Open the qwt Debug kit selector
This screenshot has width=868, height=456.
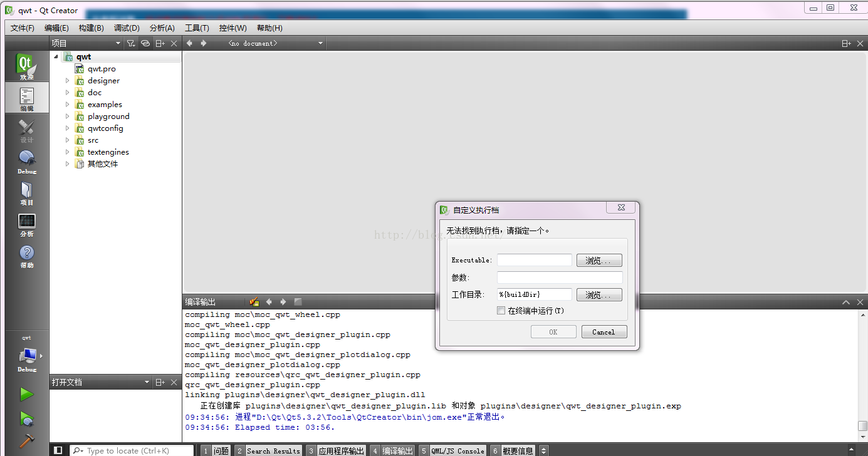[26, 355]
